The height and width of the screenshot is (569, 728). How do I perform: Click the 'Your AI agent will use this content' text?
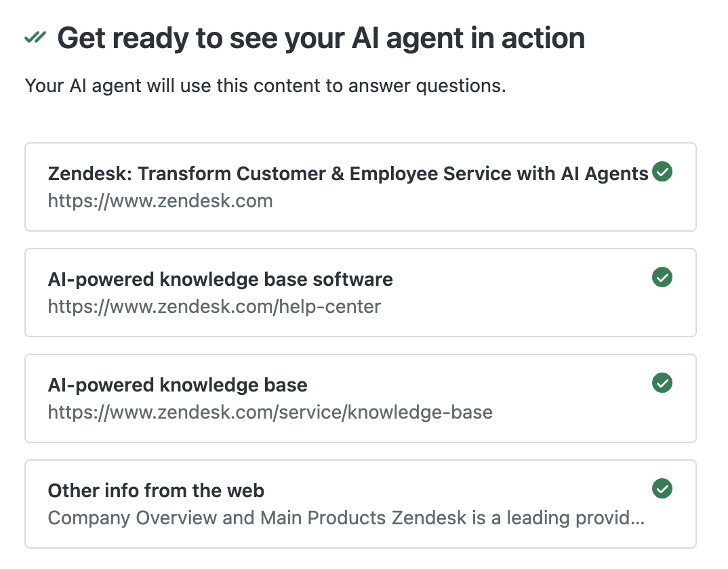coord(265,87)
